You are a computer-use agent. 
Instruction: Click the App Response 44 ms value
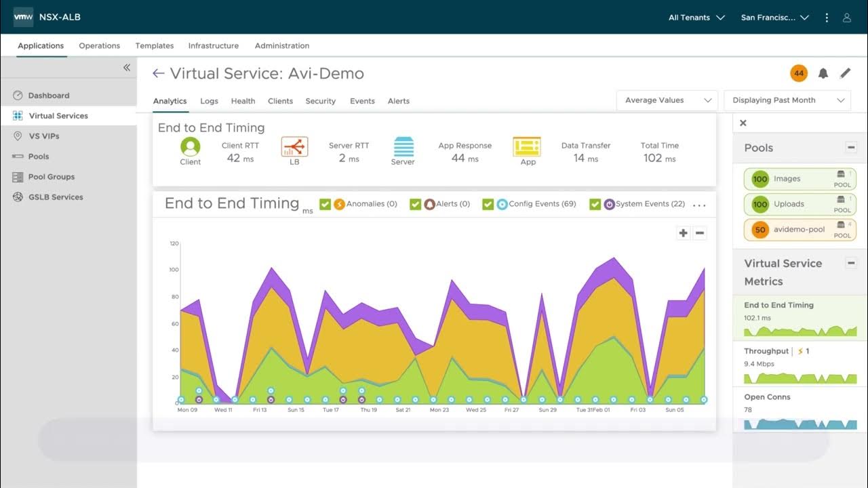click(x=465, y=158)
